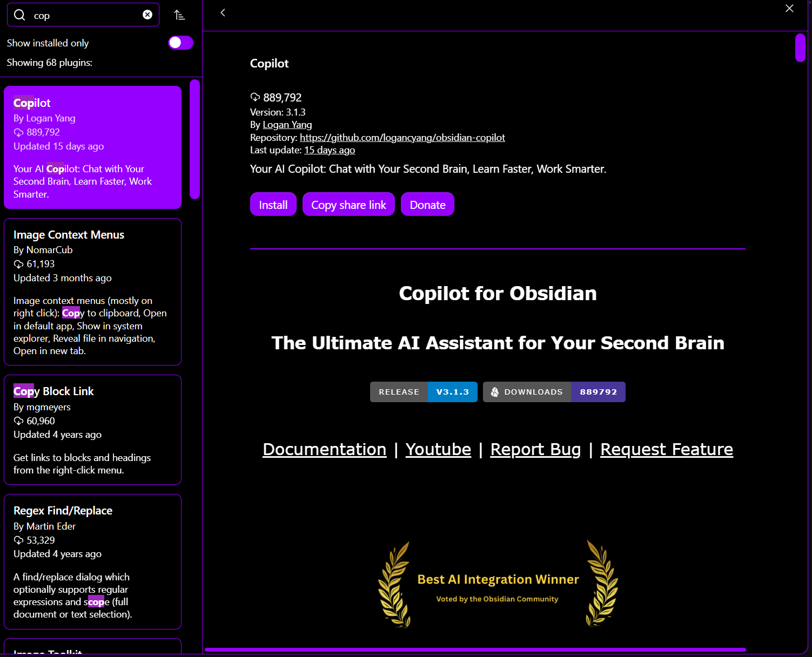Clear the plugin search text
Image resolution: width=812 pixels, height=657 pixels.
click(147, 15)
